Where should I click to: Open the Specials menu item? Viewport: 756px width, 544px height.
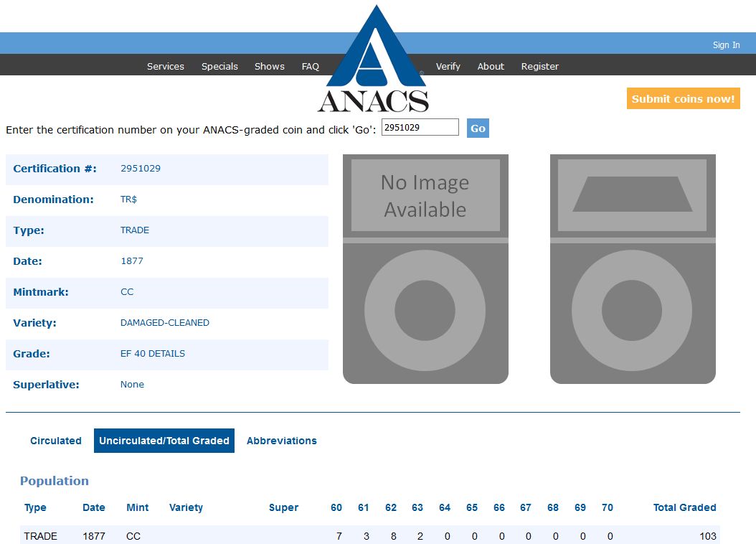pos(219,67)
